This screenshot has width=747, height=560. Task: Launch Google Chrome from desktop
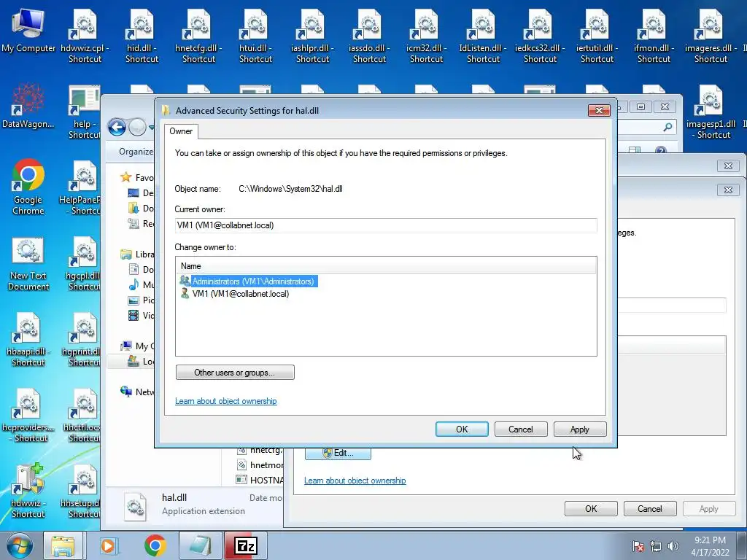[x=28, y=187]
